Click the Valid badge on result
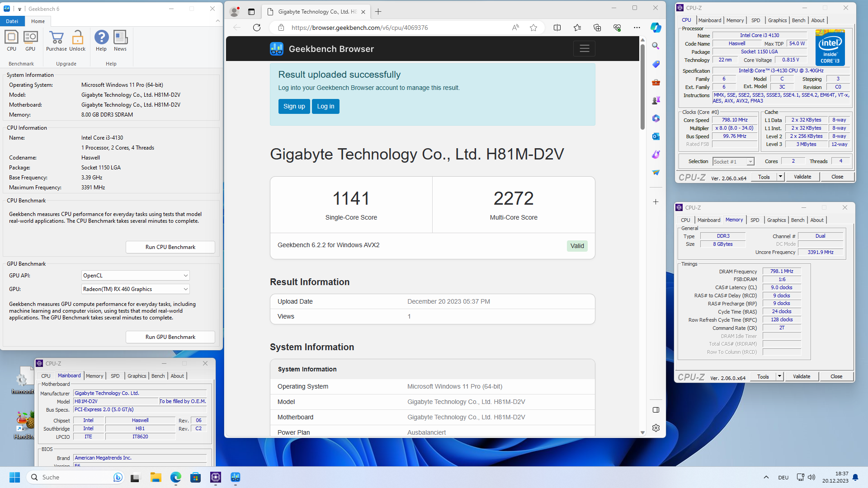This screenshot has width=868, height=488. click(577, 246)
